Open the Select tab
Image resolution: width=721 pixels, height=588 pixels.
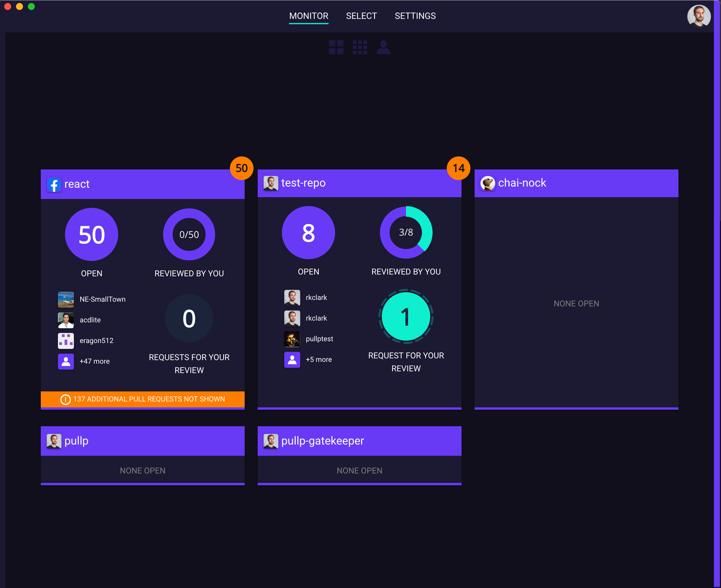361,16
